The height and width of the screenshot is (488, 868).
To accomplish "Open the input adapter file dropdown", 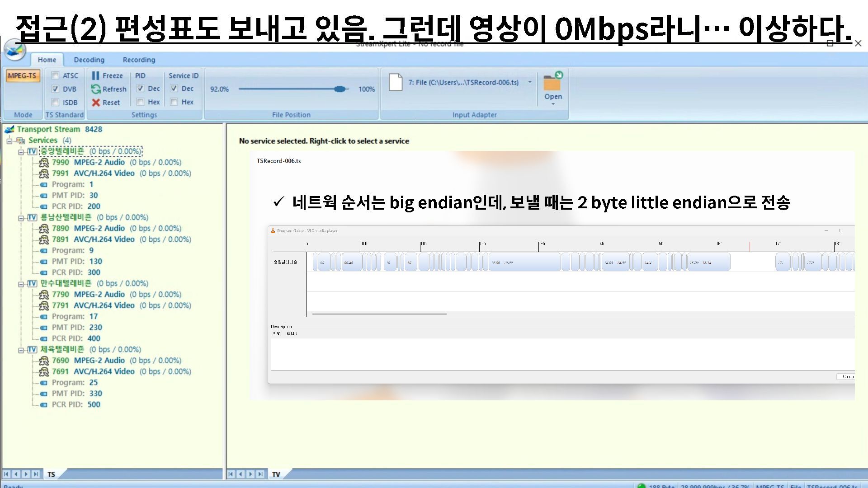I will [530, 82].
